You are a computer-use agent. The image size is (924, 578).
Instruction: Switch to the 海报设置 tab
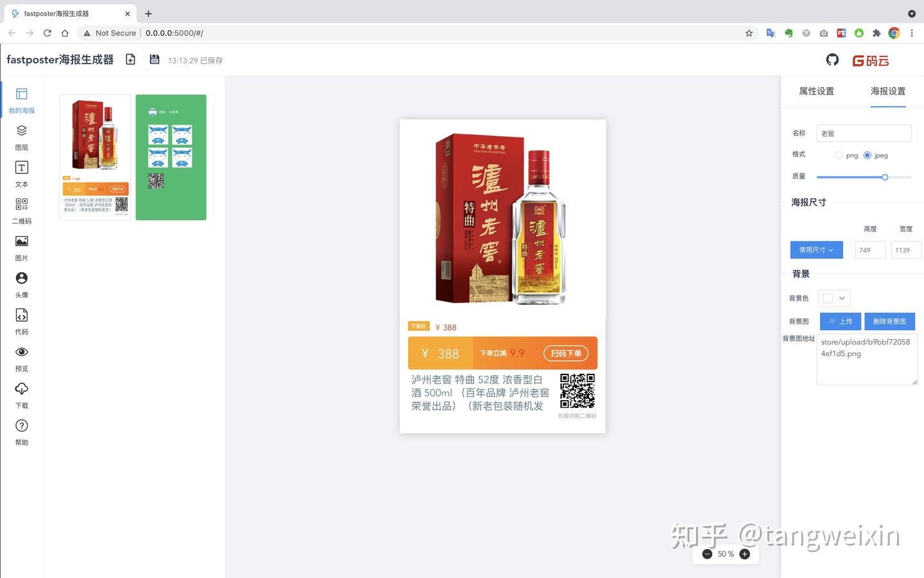[x=888, y=91]
